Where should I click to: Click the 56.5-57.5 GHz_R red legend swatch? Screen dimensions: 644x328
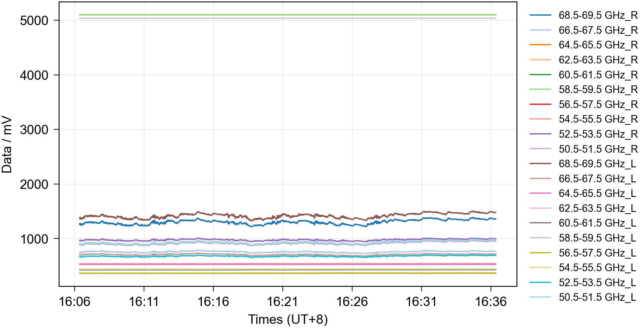coord(540,104)
